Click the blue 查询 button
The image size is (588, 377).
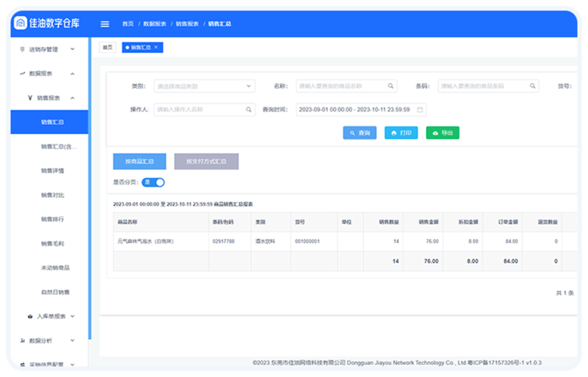(x=359, y=132)
